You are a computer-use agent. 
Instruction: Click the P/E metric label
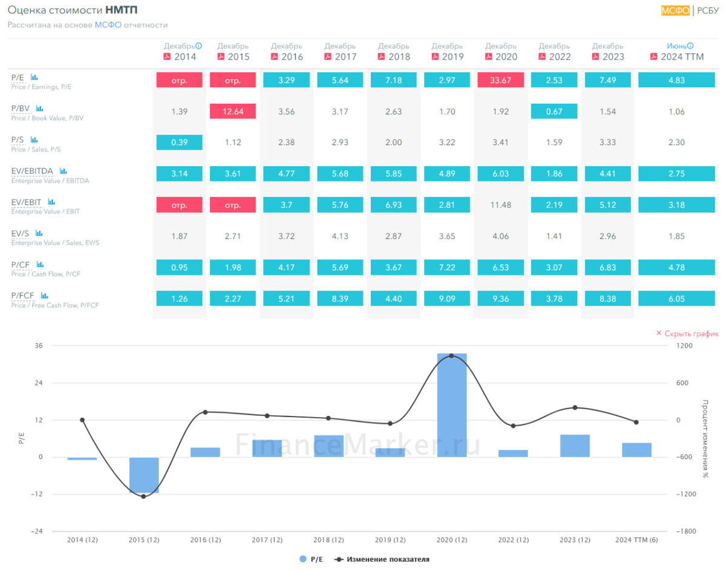[18, 78]
